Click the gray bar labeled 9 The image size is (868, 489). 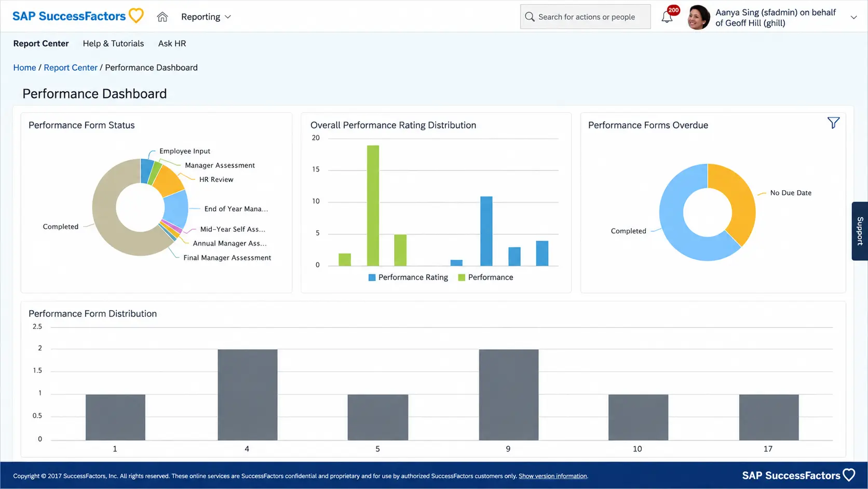coord(509,395)
